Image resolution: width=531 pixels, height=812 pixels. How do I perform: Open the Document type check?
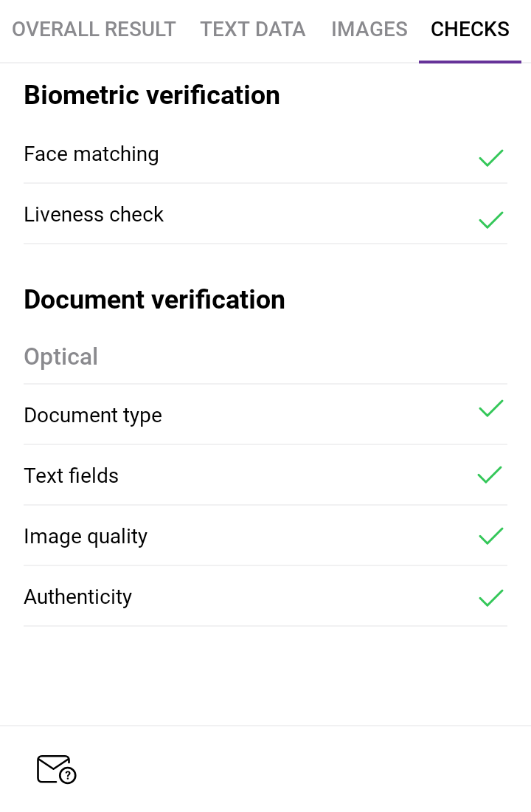click(93, 416)
